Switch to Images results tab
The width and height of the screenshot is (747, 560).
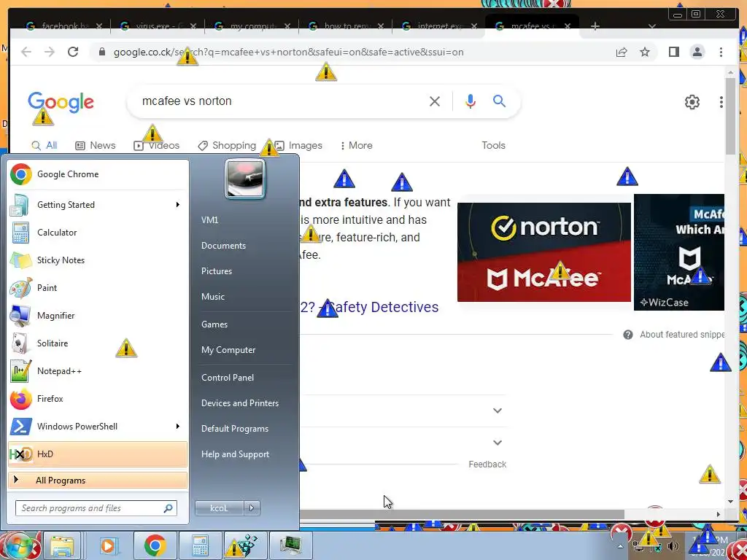click(x=298, y=145)
